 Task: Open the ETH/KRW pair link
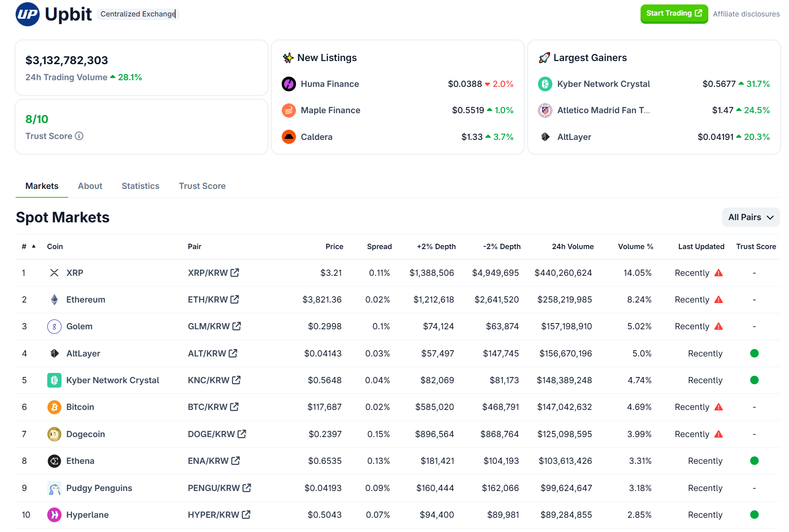tap(208, 300)
